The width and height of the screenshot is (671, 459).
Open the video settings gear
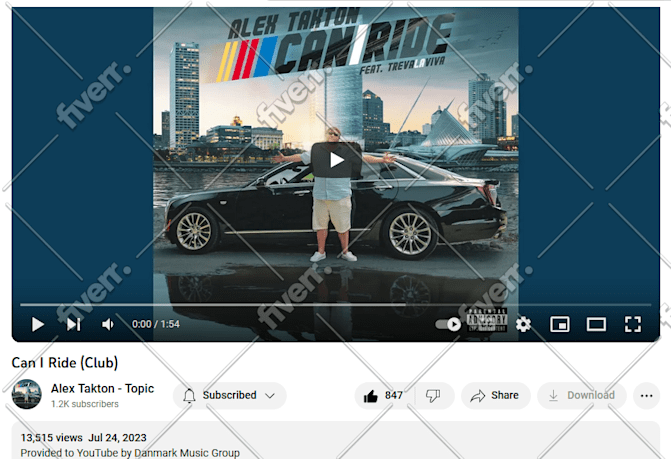[523, 324]
